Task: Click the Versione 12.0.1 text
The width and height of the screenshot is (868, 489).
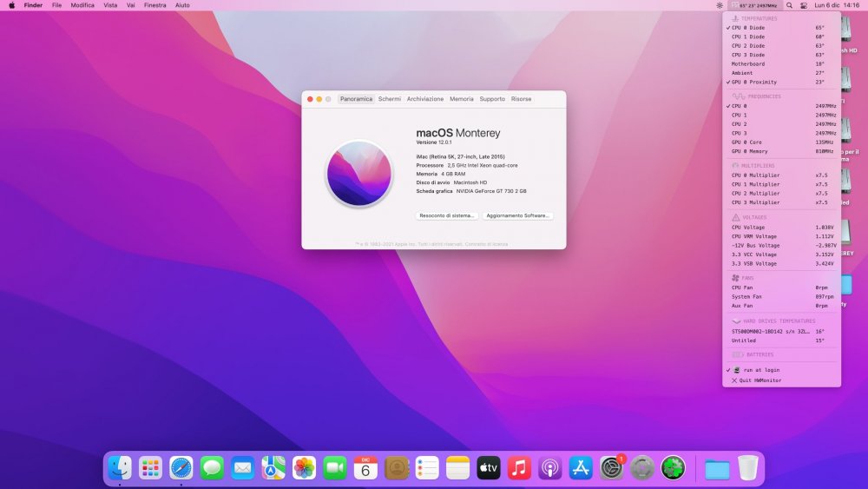Action: click(433, 142)
